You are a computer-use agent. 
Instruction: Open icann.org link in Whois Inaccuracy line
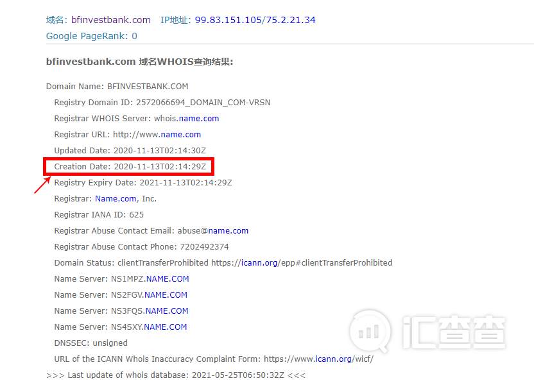(x=333, y=359)
